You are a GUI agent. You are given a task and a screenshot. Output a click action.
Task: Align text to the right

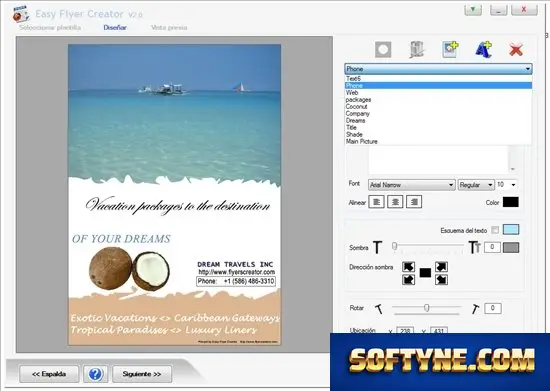pyautogui.click(x=414, y=202)
